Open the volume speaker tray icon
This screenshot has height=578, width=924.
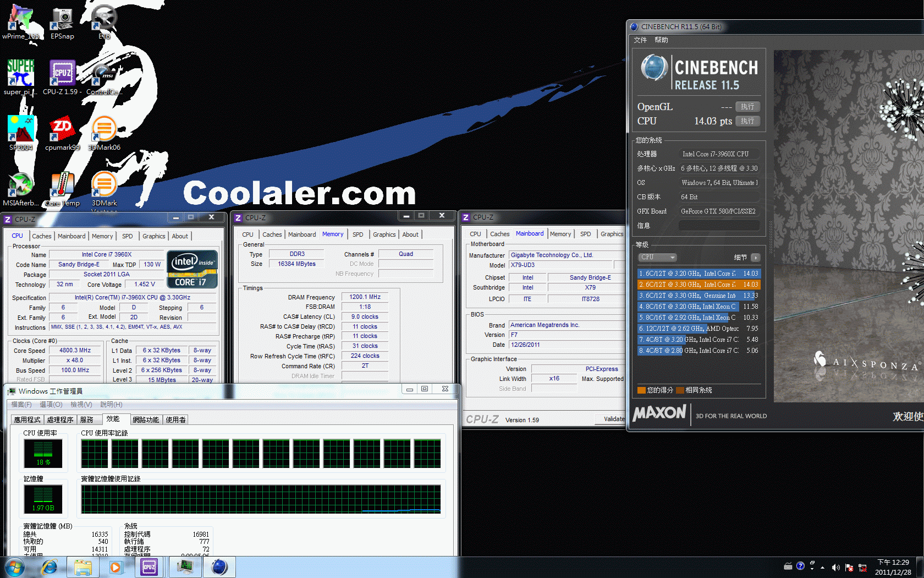coord(835,567)
